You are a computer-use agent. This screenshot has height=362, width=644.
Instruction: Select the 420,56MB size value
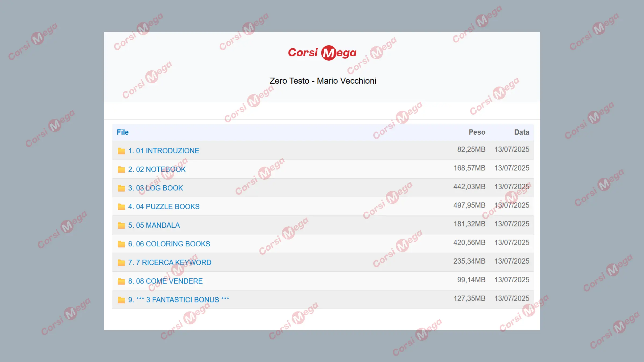(469, 243)
